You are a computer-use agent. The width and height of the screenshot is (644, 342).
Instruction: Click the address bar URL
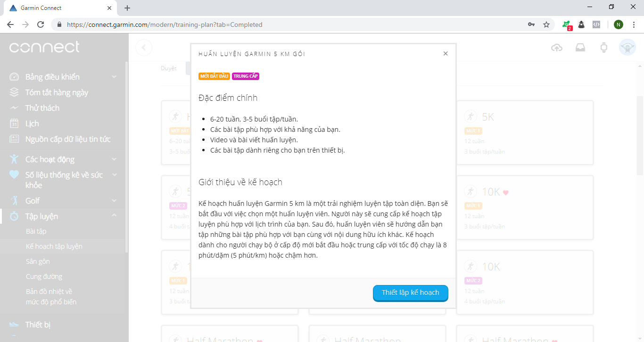tap(165, 24)
